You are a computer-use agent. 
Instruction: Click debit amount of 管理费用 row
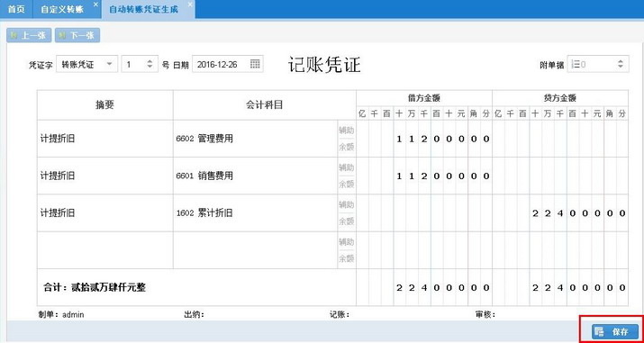coord(424,139)
